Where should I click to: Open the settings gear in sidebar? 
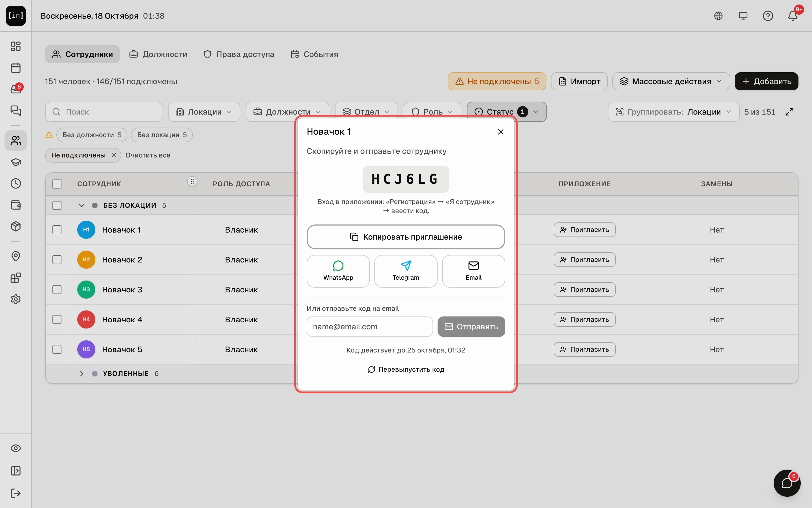coord(16,299)
